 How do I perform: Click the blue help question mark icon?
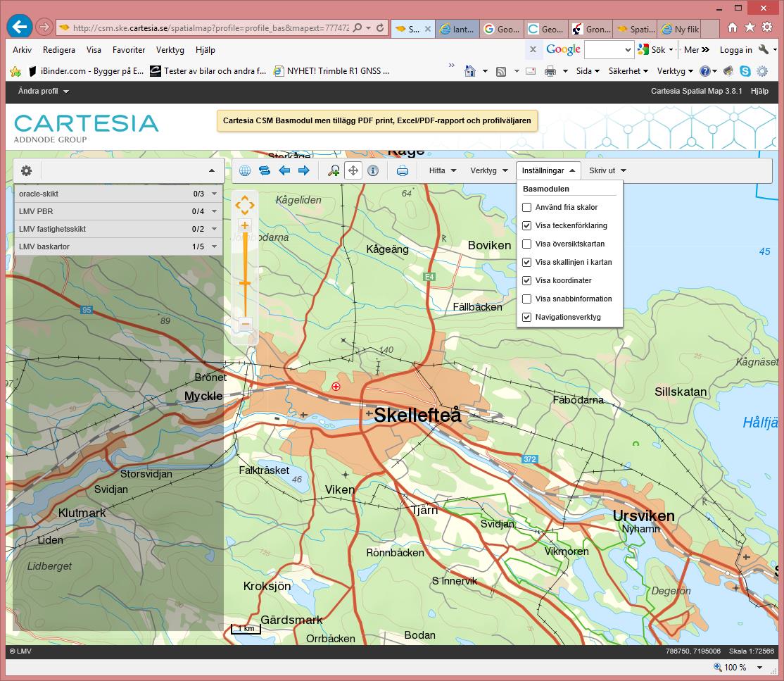tap(705, 71)
